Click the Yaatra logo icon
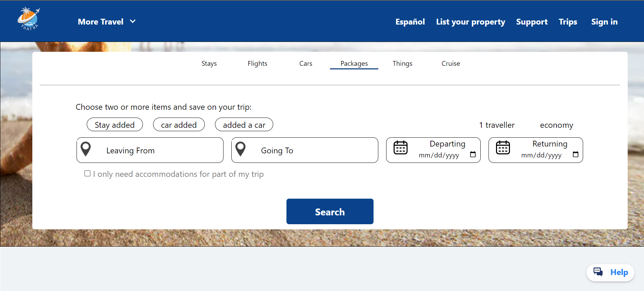The image size is (644, 291). click(x=29, y=19)
